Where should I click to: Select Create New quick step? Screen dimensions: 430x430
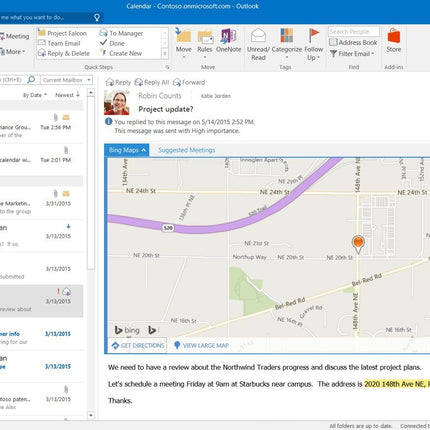click(121, 53)
